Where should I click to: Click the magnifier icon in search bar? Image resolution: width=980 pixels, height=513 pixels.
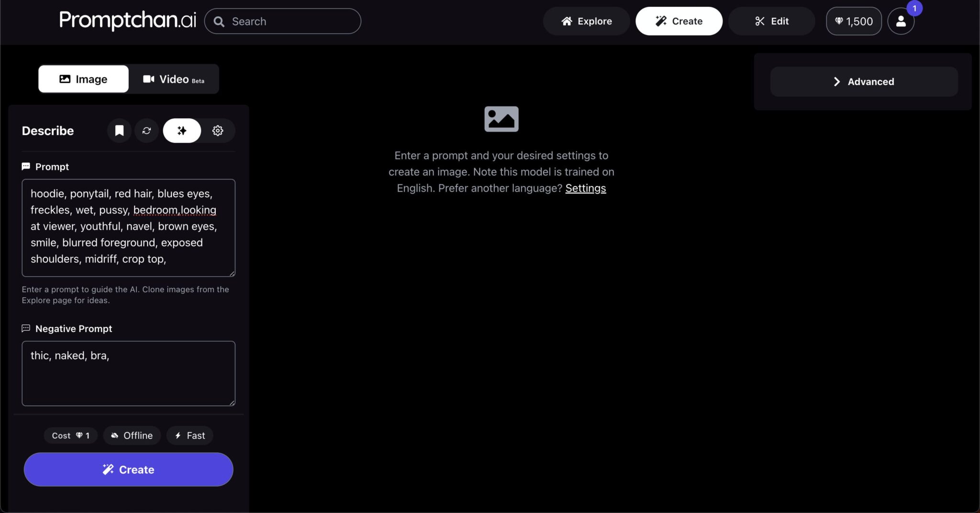(x=219, y=22)
